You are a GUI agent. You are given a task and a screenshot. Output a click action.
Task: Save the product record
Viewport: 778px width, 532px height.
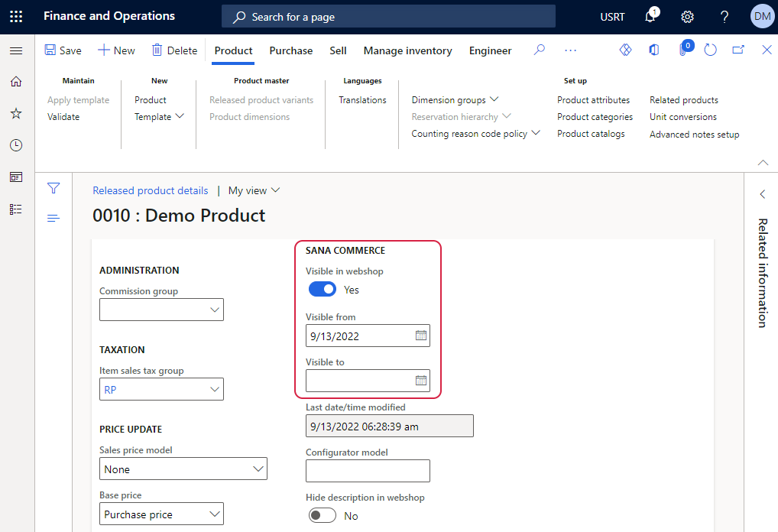coord(63,50)
